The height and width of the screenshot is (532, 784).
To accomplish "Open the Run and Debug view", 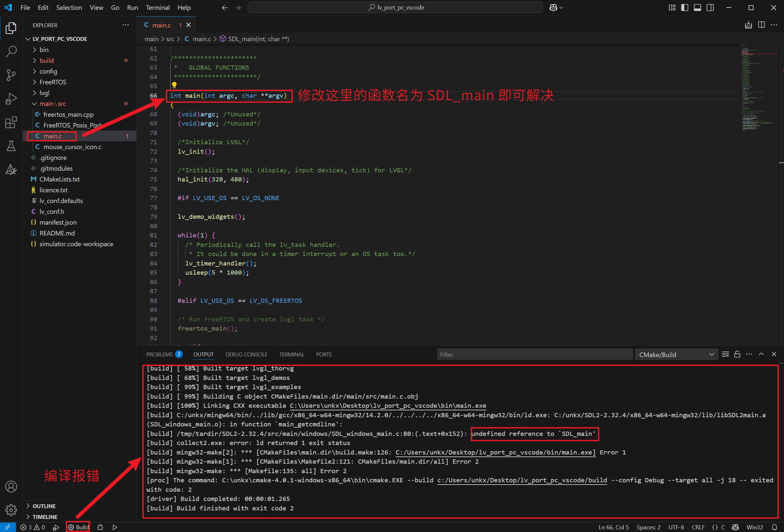I will click(11, 99).
